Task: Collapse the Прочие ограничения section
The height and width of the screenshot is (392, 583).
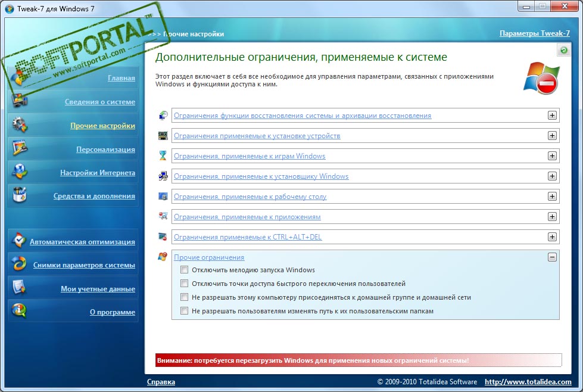Action: pos(552,257)
